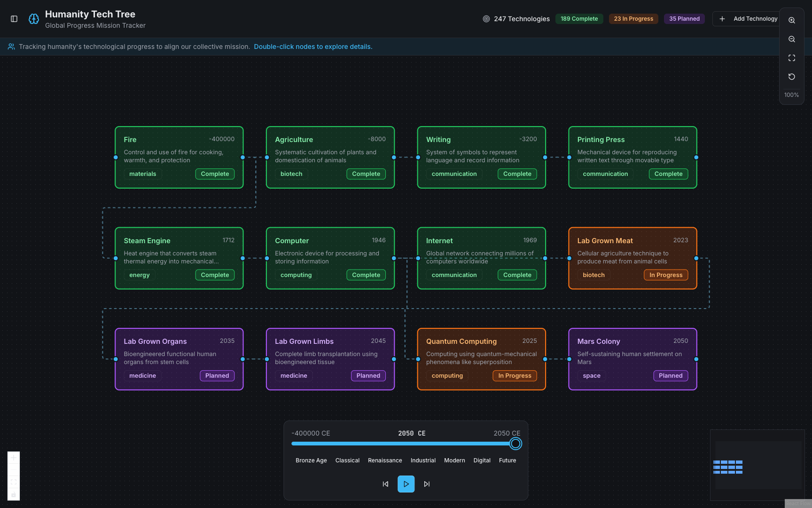Click the bold '2050 CE' current year readout
The height and width of the screenshot is (508, 812).
[412, 433]
